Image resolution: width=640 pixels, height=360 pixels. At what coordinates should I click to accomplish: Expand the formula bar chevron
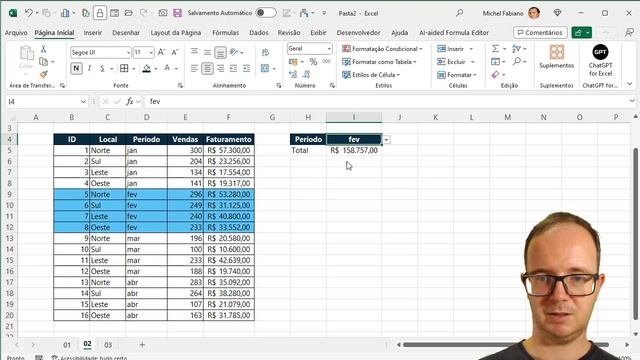pos(632,101)
